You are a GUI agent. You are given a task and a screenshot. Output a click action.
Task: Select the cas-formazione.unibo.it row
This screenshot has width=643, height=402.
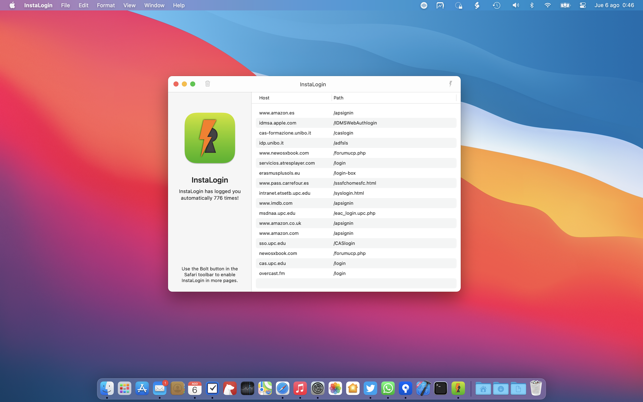[x=356, y=133]
